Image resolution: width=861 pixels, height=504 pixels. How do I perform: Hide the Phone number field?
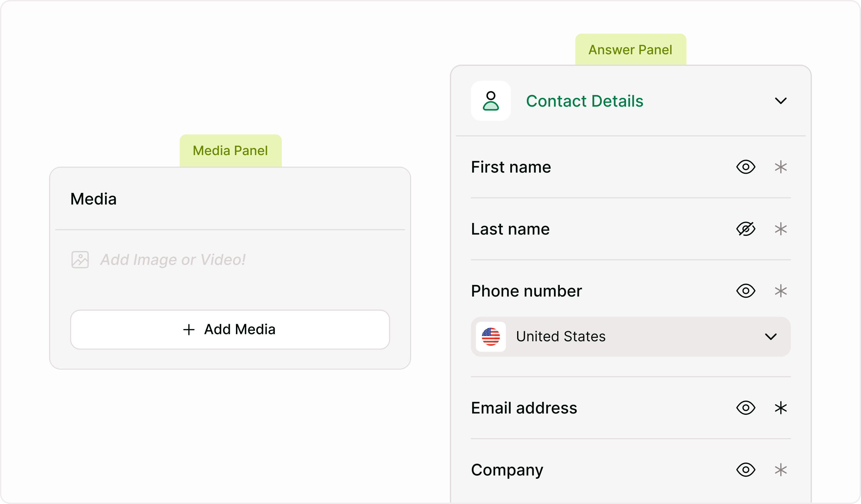click(746, 291)
